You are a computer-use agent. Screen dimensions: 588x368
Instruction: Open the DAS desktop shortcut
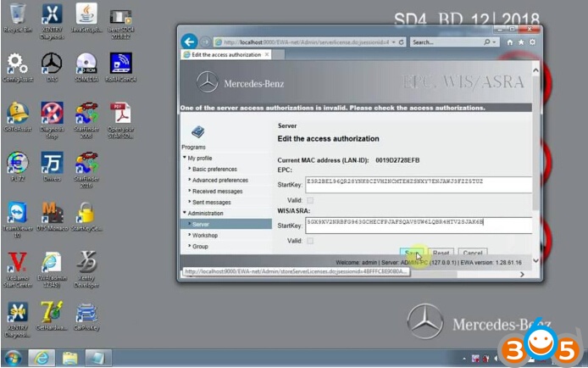[x=52, y=68]
